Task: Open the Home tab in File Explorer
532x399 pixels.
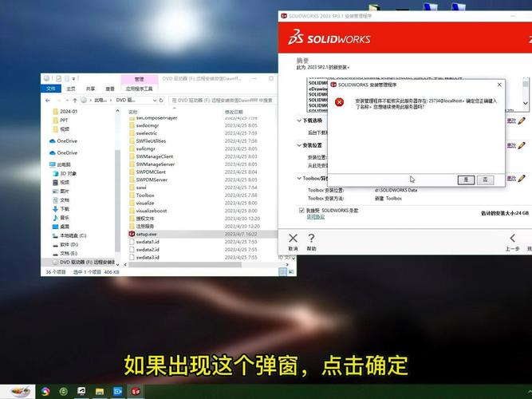Action: point(71,89)
